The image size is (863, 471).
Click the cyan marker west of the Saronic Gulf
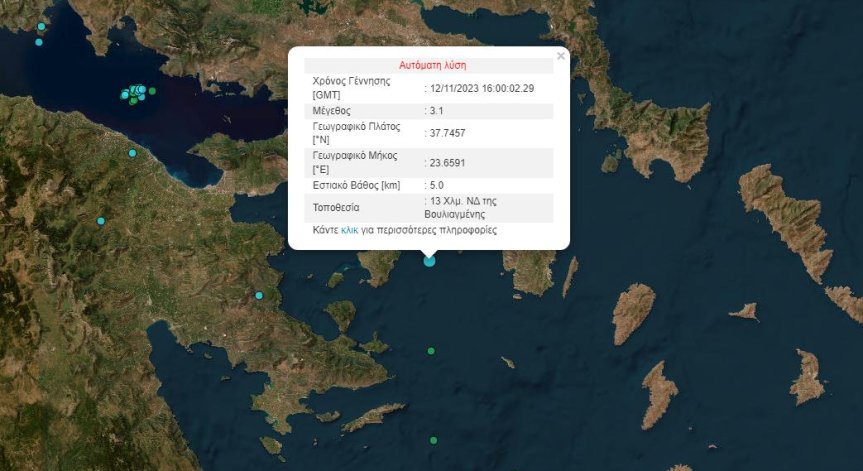tap(259, 295)
